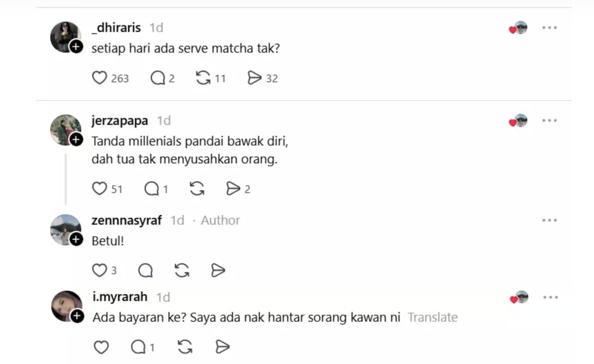The width and height of the screenshot is (594, 364).
Task: Open more options for _dhiraris's comment
Action: (549, 28)
